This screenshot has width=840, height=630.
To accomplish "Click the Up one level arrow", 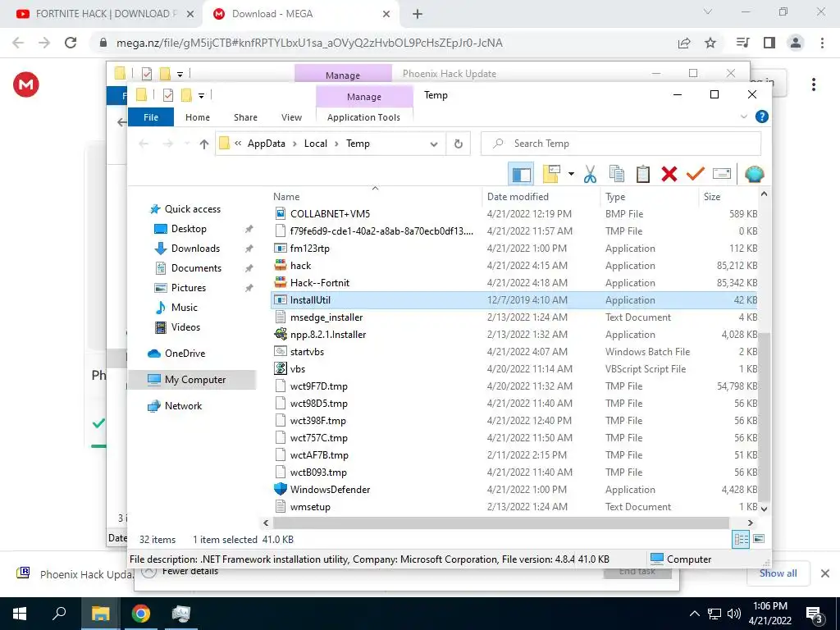I will point(204,144).
